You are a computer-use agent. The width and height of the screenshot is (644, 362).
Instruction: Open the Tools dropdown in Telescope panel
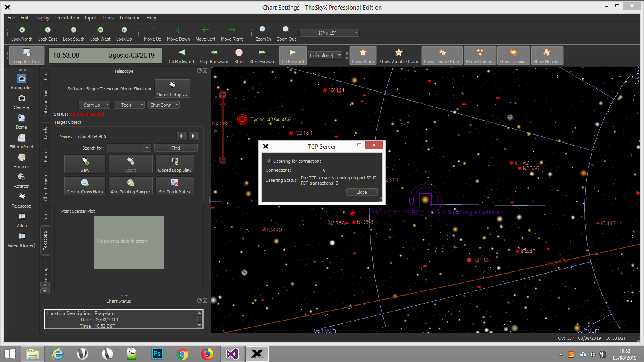[x=129, y=105]
